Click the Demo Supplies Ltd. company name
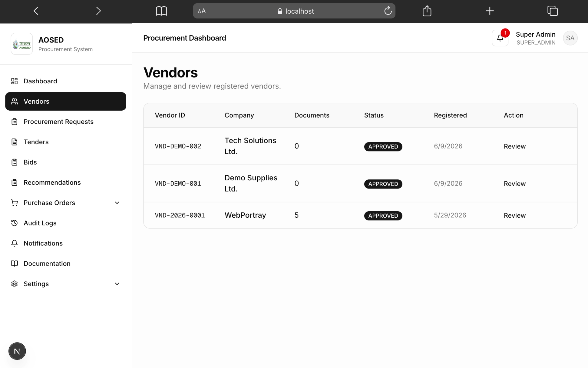Screen dimensions: 588x368 [251, 183]
